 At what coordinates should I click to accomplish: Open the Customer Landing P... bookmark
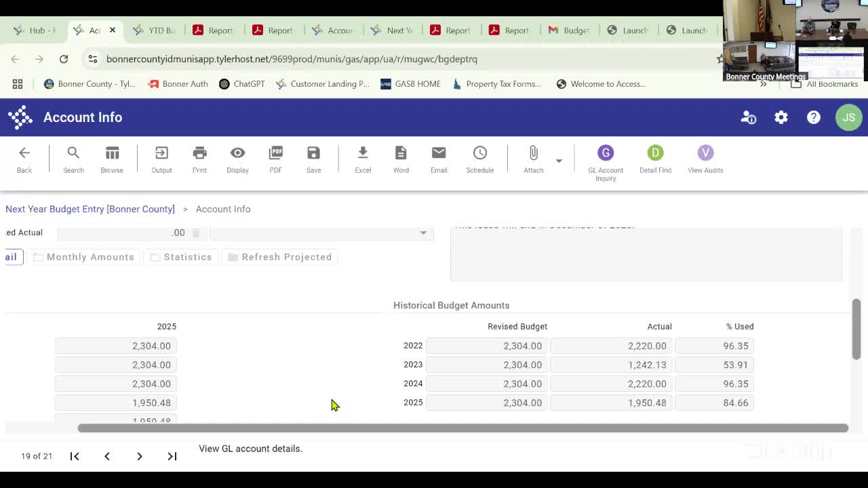coord(322,84)
